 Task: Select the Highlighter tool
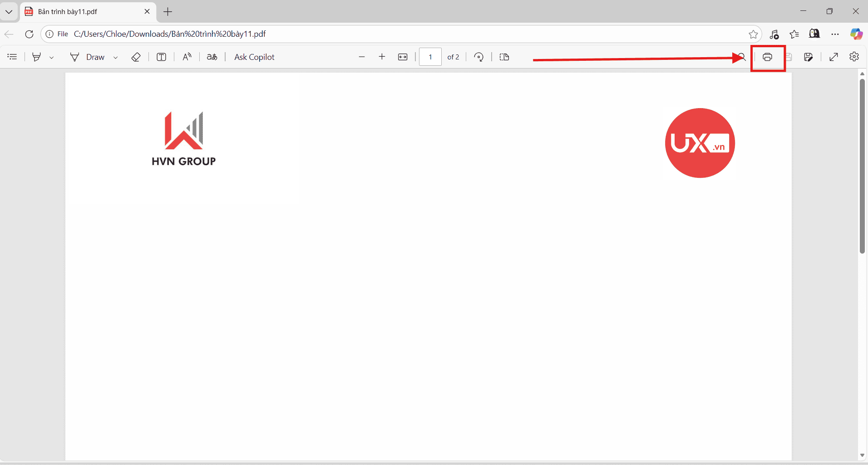pos(36,57)
